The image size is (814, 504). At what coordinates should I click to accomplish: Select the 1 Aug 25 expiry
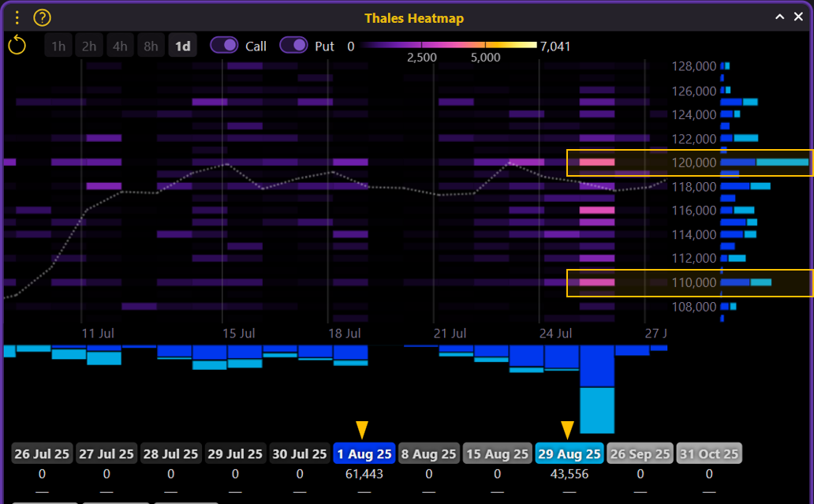coord(364,454)
